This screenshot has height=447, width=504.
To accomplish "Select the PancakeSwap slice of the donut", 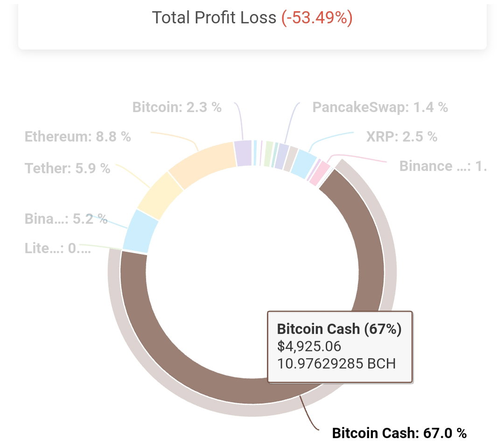I will [x=280, y=156].
